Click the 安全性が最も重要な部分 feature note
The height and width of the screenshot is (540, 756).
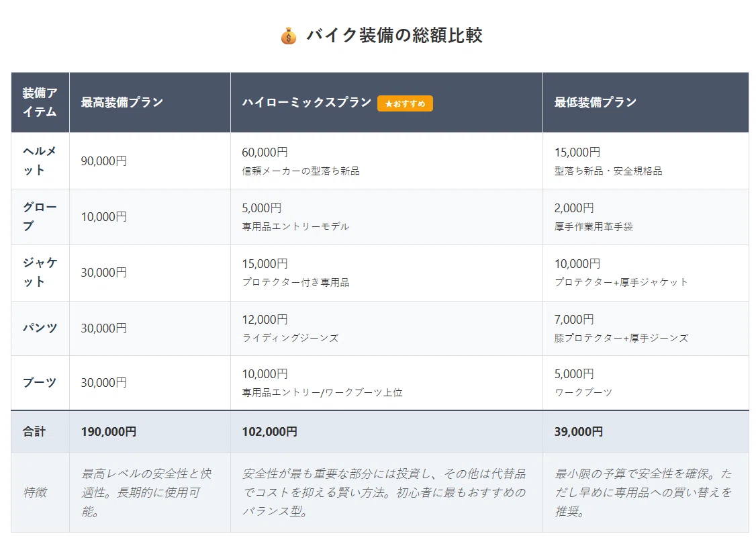point(384,492)
